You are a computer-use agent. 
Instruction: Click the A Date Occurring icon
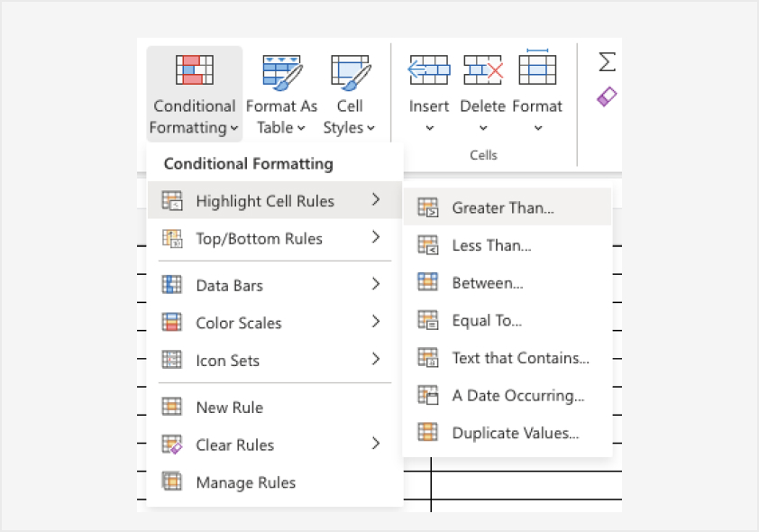pyautogui.click(x=428, y=395)
